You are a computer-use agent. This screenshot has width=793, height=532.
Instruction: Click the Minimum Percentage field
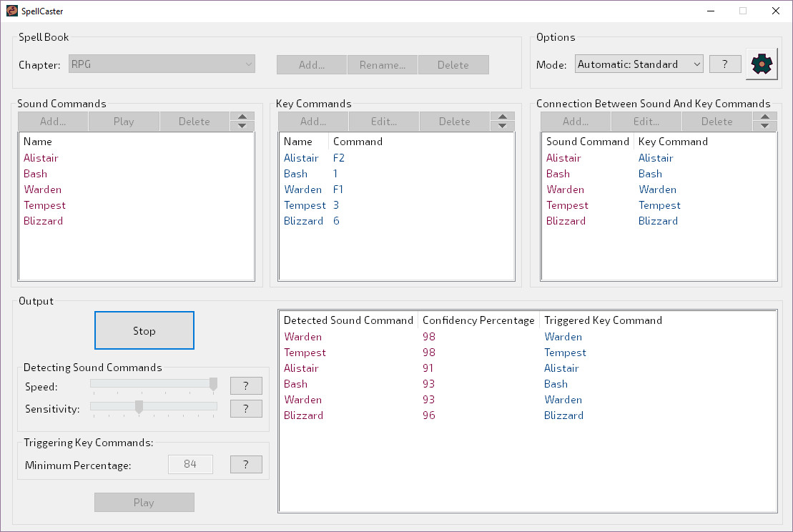(190, 465)
